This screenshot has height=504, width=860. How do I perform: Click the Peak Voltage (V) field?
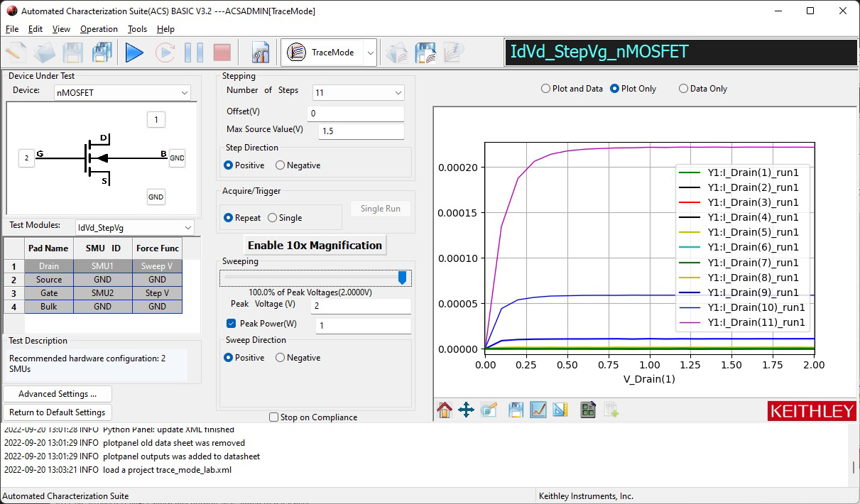361,306
